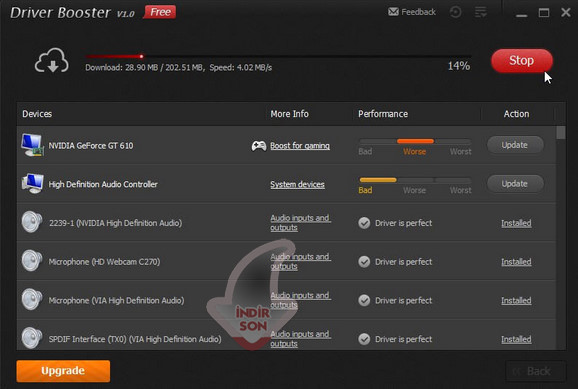Open the restore history clock icon
This screenshot has width=578, height=389.
tap(456, 12)
